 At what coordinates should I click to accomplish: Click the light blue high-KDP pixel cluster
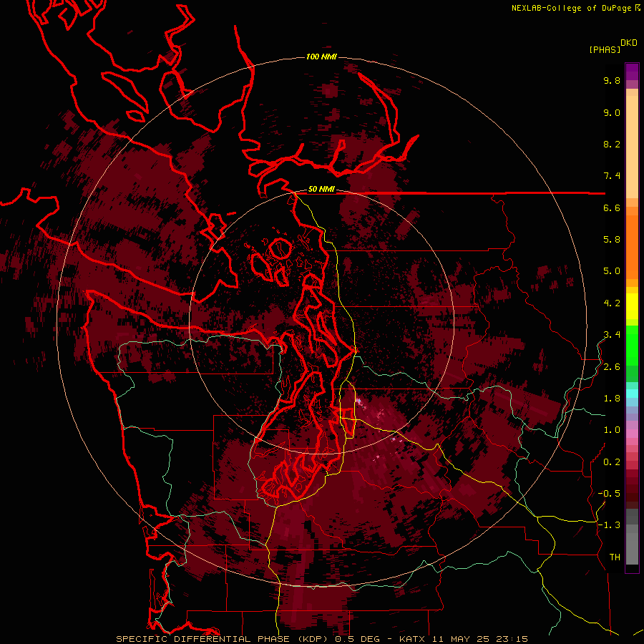359,401
